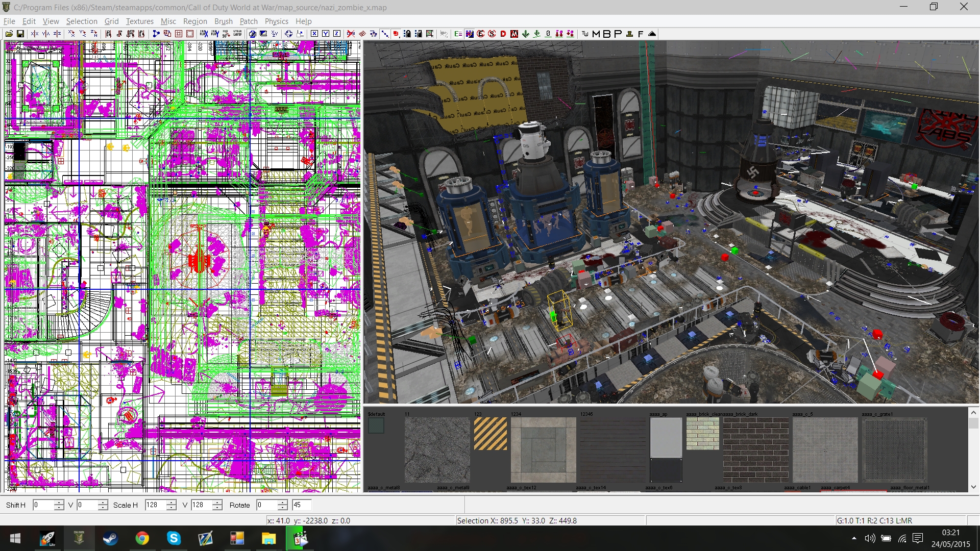The image size is (980, 551).
Task: Open Google Chrome from the taskbar
Action: [142, 538]
